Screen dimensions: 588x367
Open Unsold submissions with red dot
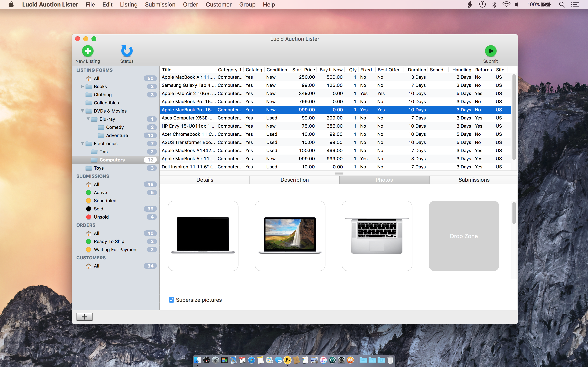89,217
